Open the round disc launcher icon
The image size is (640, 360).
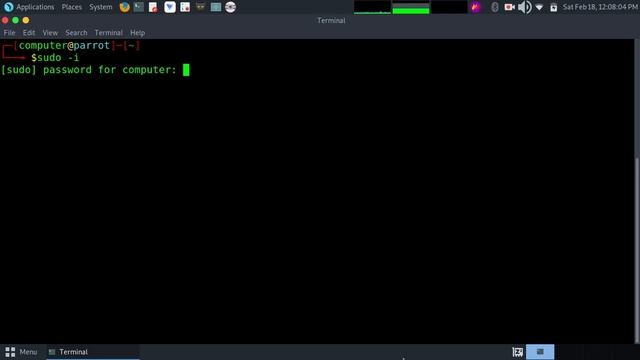click(x=230, y=7)
